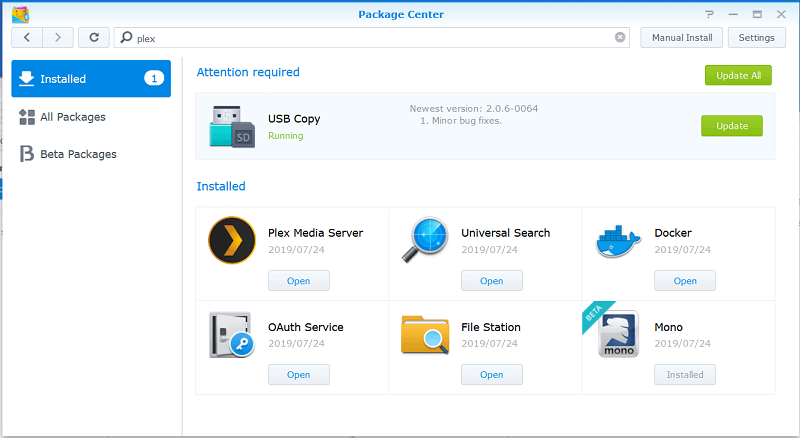Click the OAuth Service title
The image size is (800, 438).
coord(306,327)
